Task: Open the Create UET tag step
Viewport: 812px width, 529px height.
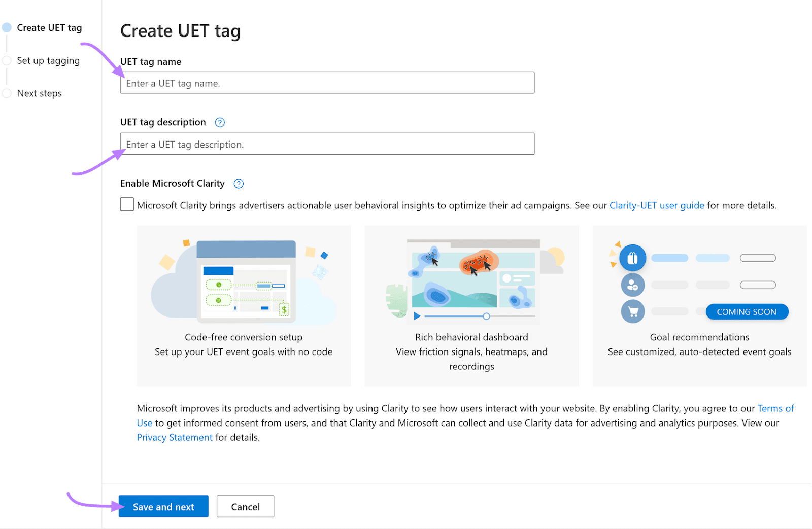Action: tap(49, 28)
